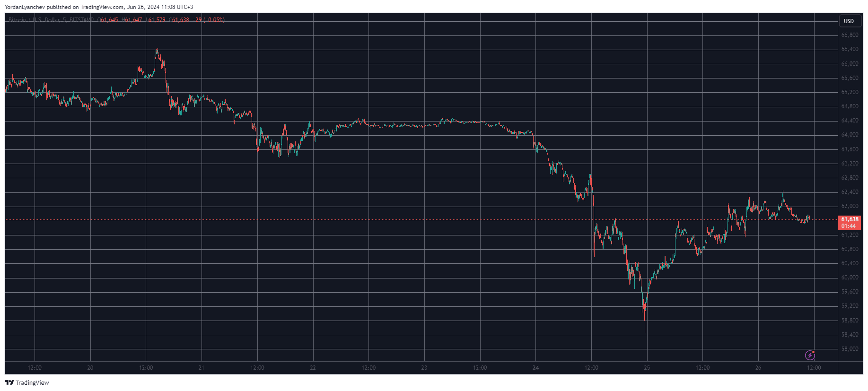Screen dimensions: 868x391
Task: Click the 66,000 price axis label
Action: tap(850, 64)
